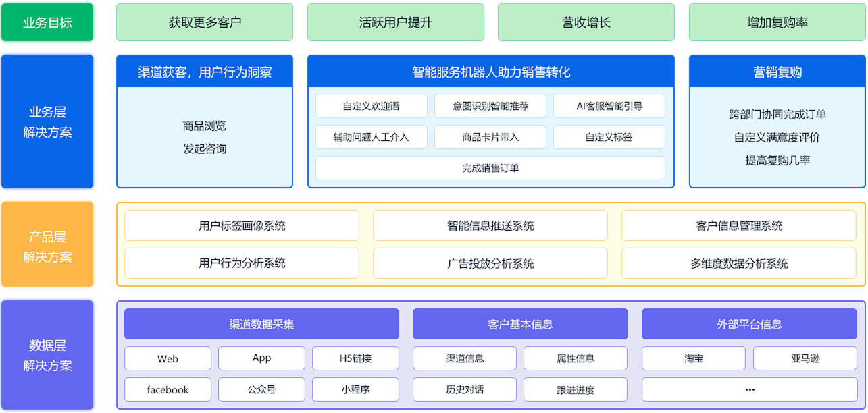Click the 自定义欢迎语 item
This screenshot has height=413, width=868.
(371, 106)
